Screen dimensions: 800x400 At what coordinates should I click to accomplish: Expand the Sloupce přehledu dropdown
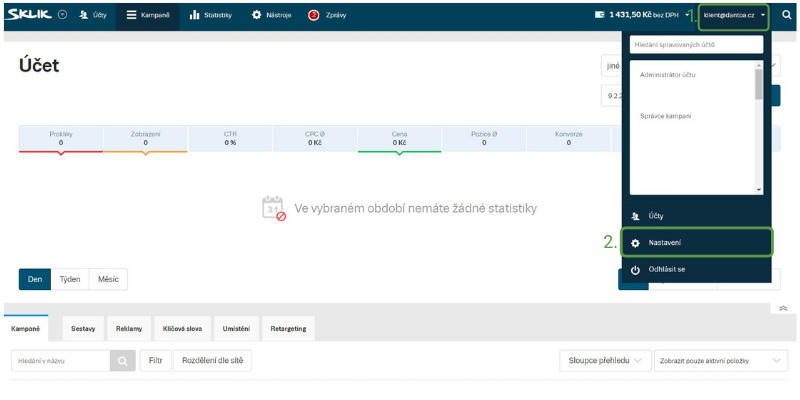tap(604, 361)
